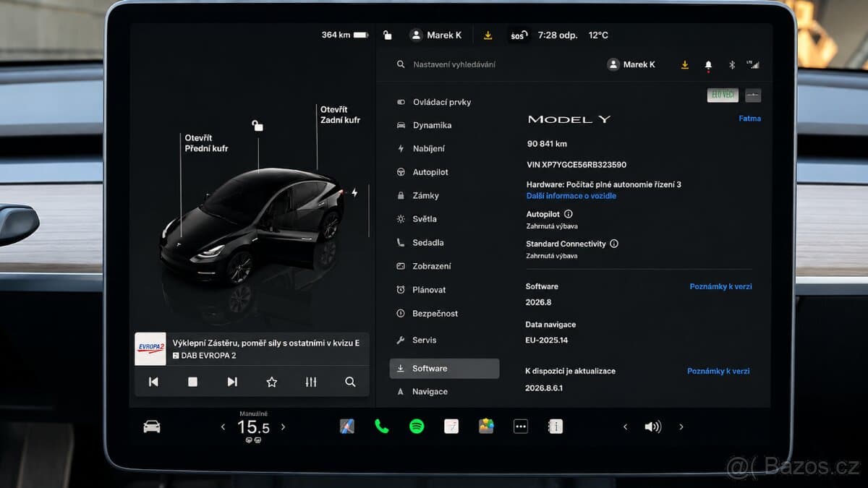Open the car controls icon in dock
The image size is (868, 488).
pyautogui.click(x=152, y=427)
